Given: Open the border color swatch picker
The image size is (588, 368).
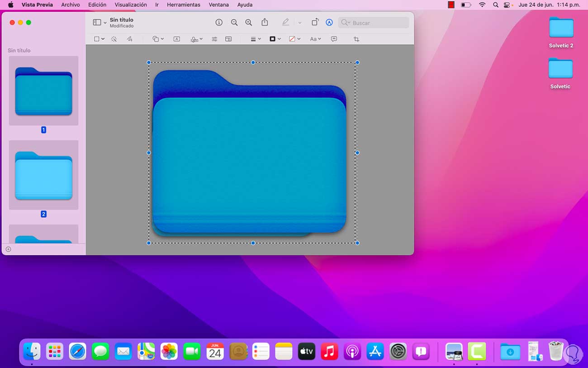Looking at the screenshot, I should point(275,39).
